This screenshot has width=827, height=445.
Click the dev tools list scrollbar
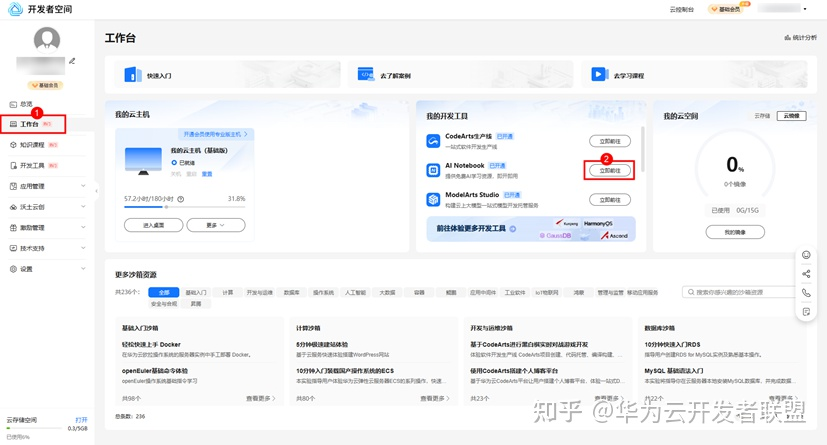[642, 149]
